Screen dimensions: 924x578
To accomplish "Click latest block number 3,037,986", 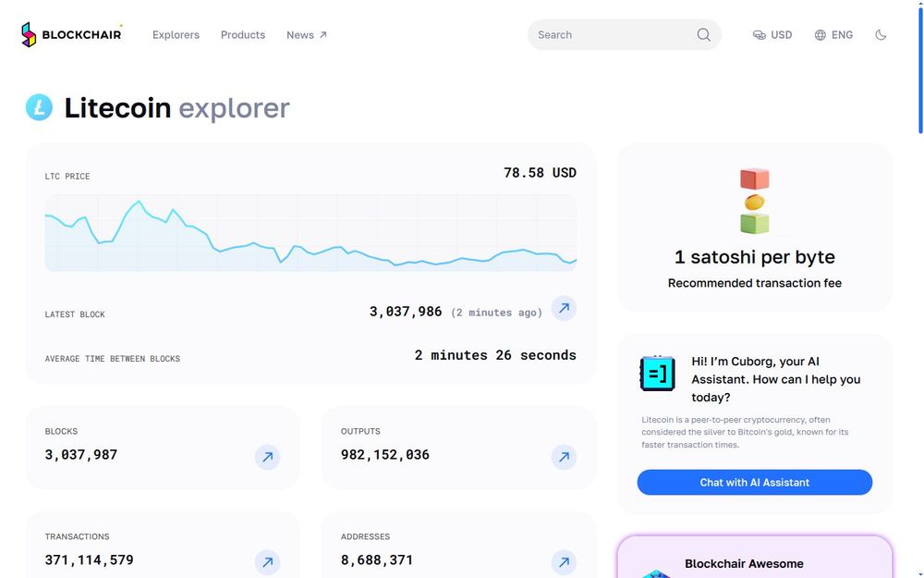I will pyautogui.click(x=406, y=312).
